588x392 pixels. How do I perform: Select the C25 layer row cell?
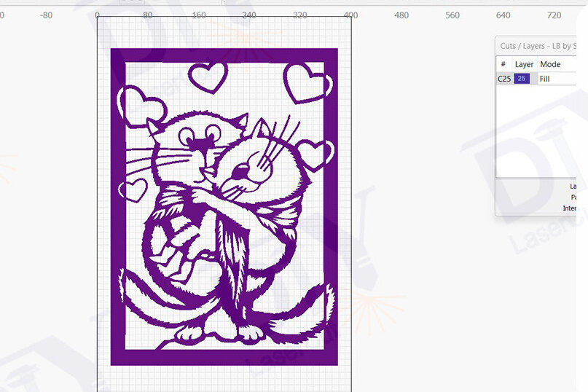(x=504, y=79)
